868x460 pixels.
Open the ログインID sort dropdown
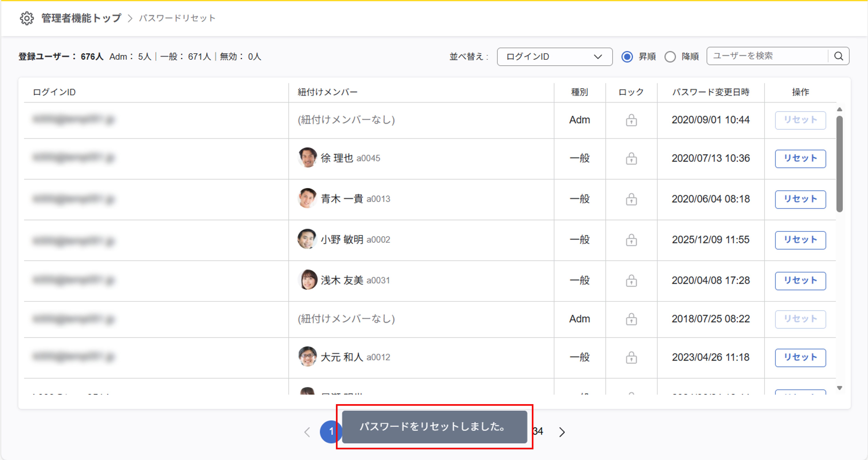pyautogui.click(x=554, y=57)
